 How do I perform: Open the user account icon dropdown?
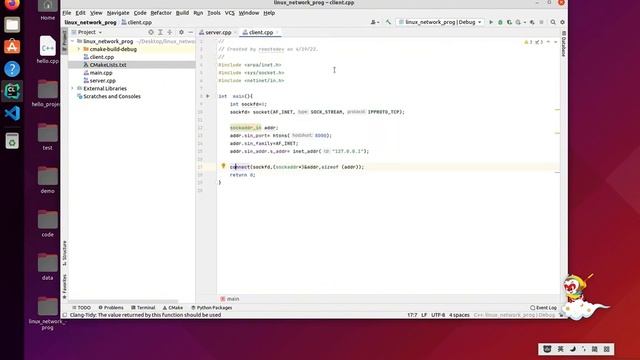point(374,22)
